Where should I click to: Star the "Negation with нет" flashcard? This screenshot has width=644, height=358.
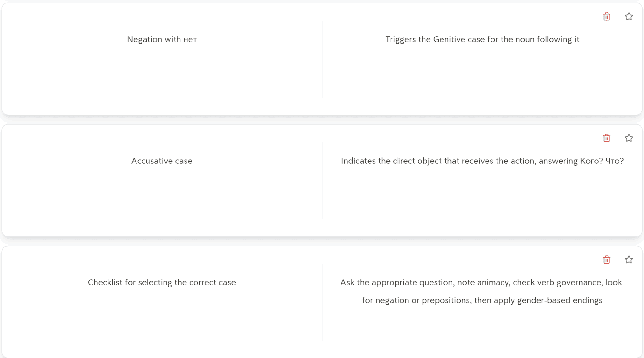pyautogui.click(x=629, y=17)
